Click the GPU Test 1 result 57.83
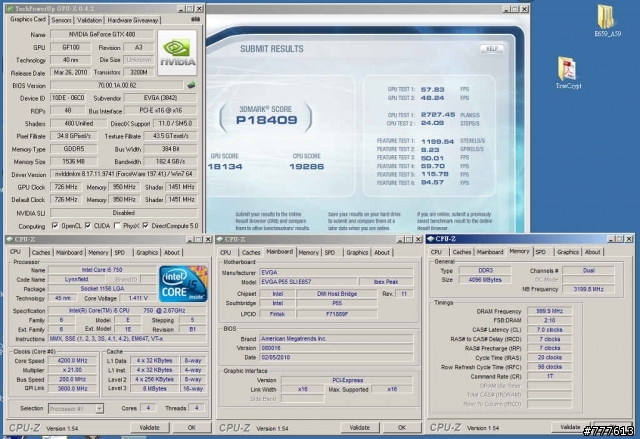Image resolution: width=640 pixels, height=439 pixels. coord(432,89)
